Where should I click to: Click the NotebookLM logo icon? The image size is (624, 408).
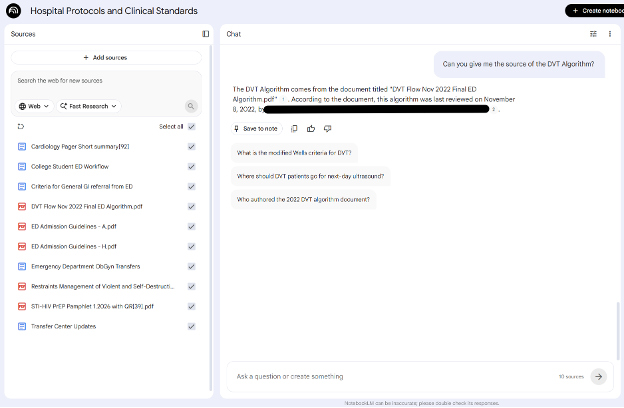13,11
